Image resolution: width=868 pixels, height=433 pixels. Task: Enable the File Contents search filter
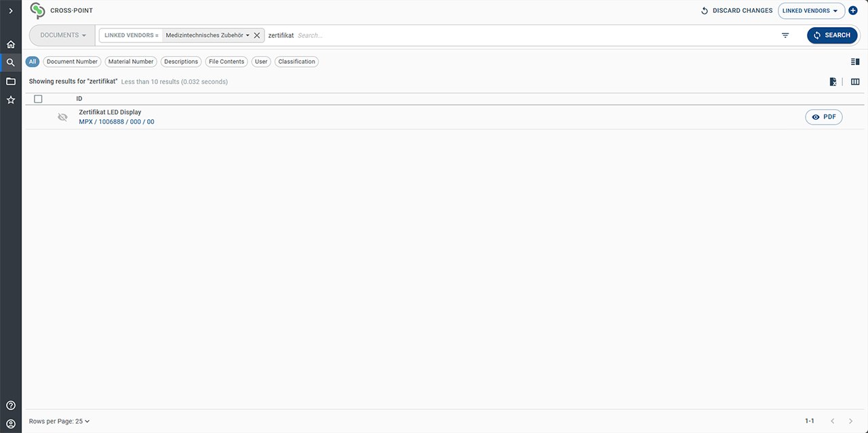tap(226, 62)
